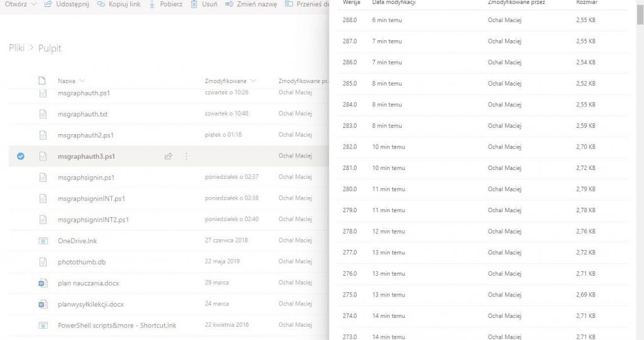Click Zmień nazwę in the command bar
The image size is (644, 340).
pos(252,4)
